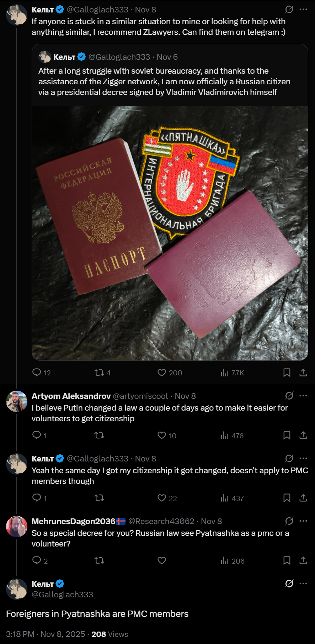
Task: Open more options on Artyom's reply
Action: pos(303,396)
